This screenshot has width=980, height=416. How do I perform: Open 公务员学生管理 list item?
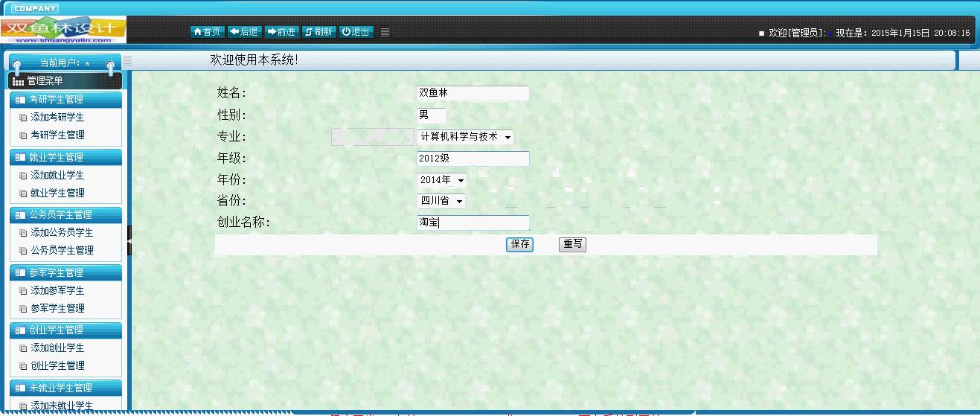pyautogui.click(x=62, y=251)
